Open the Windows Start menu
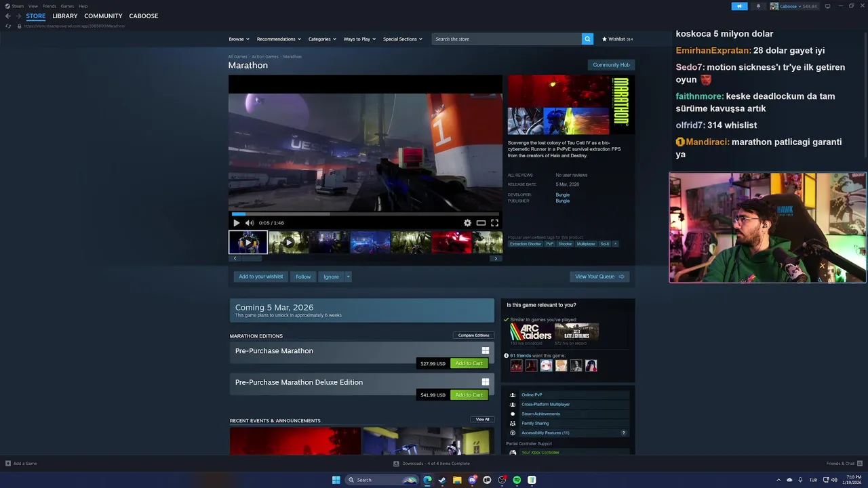 (336, 480)
